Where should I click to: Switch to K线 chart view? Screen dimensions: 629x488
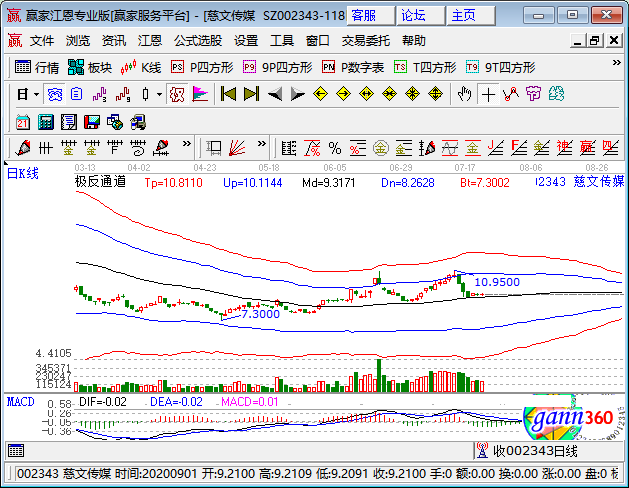(141, 67)
